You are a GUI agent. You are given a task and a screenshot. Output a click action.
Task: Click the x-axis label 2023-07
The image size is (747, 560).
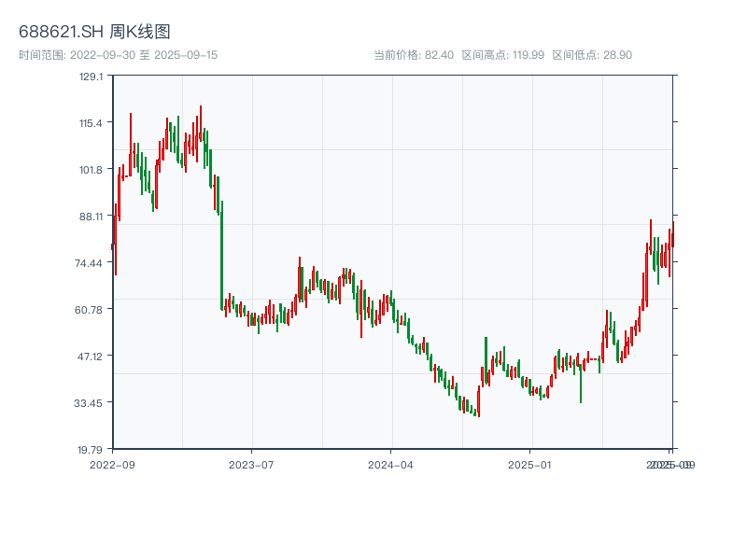pyautogui.click(x=251, y=465)
